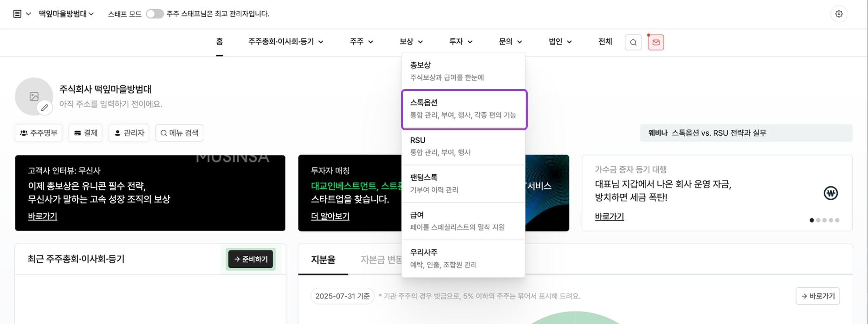Open the settings gear icon
Screen dimensions: 868x324
pos(839,14)
